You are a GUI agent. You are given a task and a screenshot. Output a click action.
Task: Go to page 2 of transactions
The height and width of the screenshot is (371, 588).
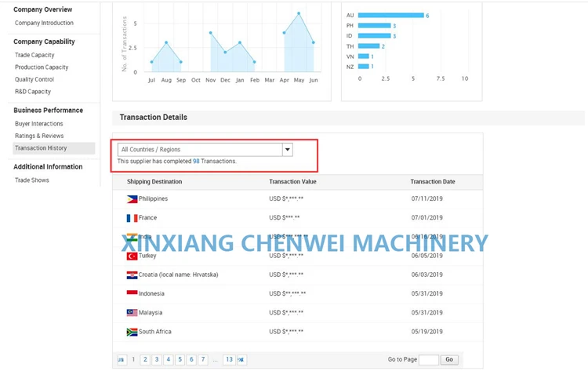pyautogui.click(x=145, y=360)
